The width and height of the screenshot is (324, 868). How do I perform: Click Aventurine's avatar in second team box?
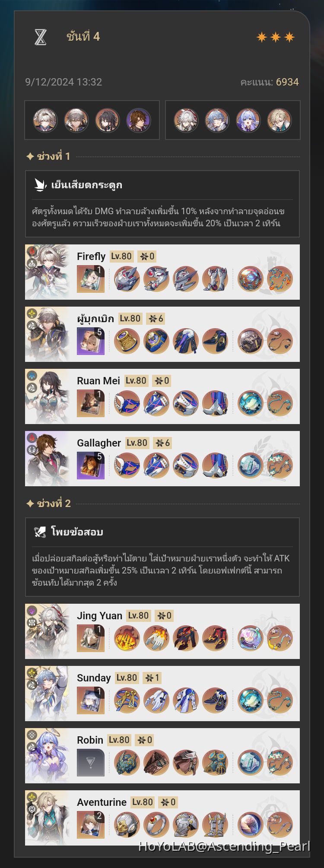coord(280,120)
